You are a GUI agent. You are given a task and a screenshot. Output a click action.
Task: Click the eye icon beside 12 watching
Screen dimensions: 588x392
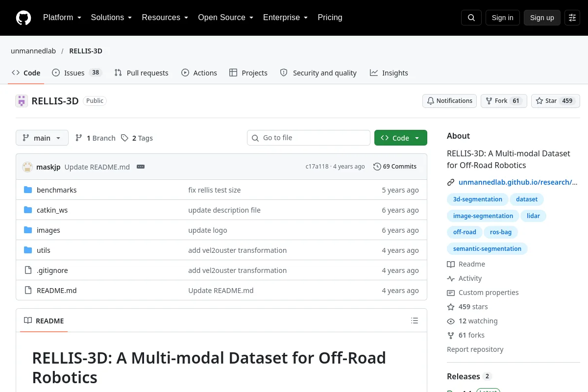(451, 321)
